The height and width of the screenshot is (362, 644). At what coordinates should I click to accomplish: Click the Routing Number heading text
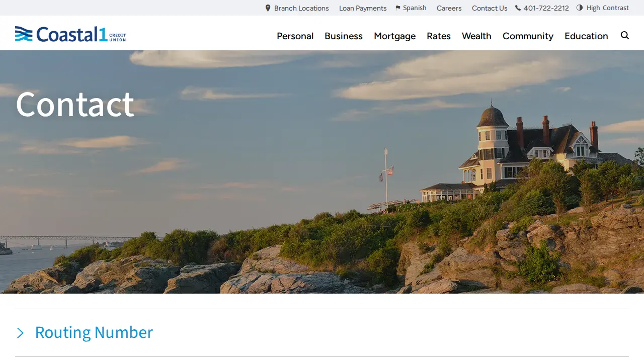click(94, 332)
